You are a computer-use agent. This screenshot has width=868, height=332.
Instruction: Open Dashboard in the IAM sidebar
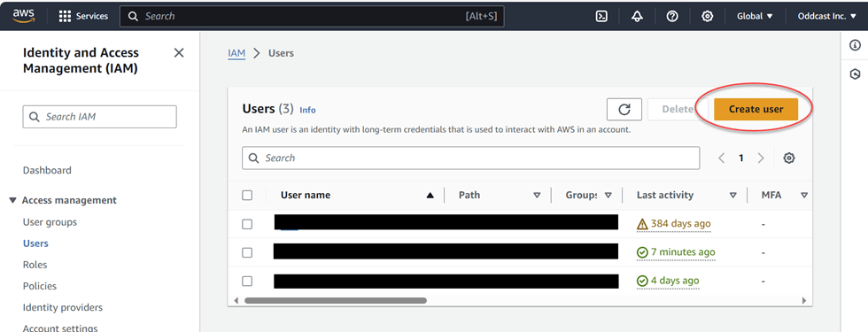[x=47, y=170]
